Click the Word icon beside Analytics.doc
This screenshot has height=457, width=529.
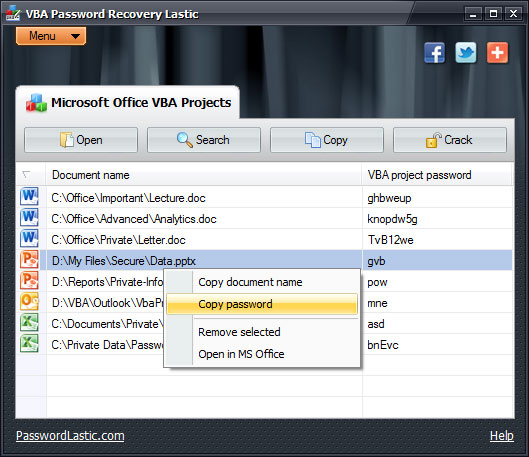point(29,218)
